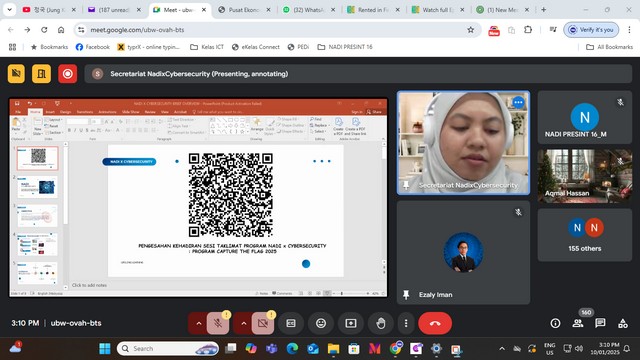Open the tab search dropdown arrow

9,10
